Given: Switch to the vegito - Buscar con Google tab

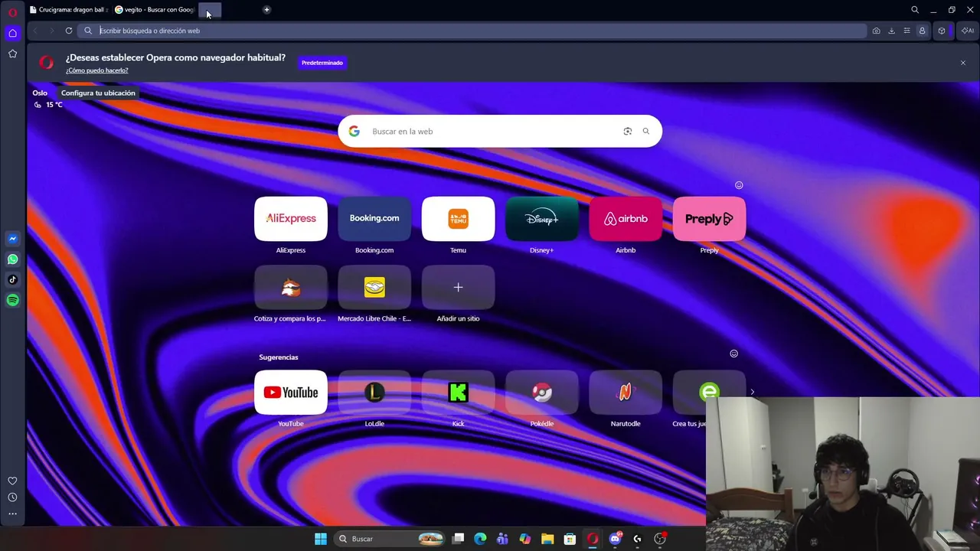Looking at the screenshot, I should tap(155, 10).
